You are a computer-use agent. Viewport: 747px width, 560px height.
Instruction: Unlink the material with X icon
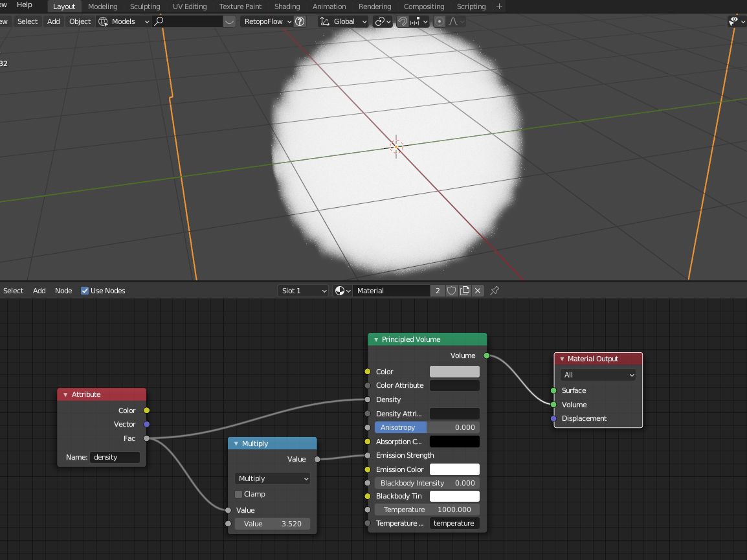(x=478, y=291)
